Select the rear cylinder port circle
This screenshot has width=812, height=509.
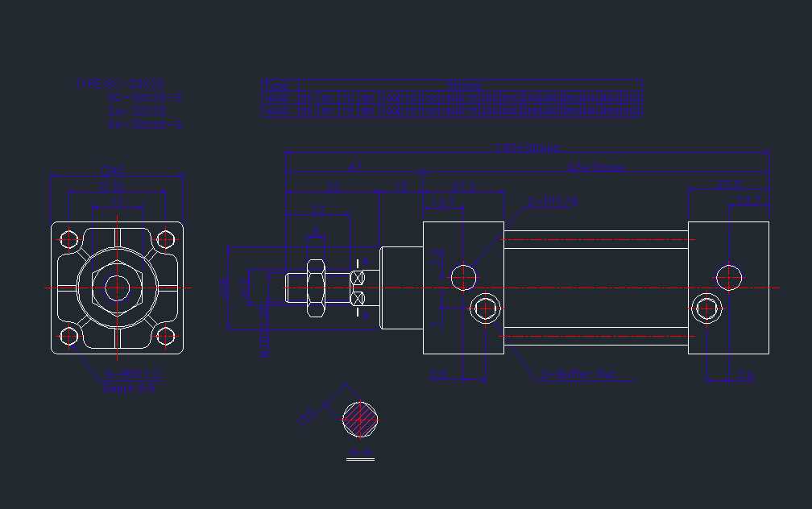click(729, 277)
